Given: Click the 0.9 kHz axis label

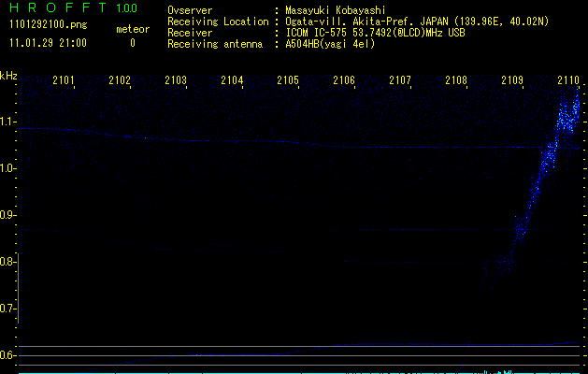Looking at the screenshot, I should tap(7, 215).
